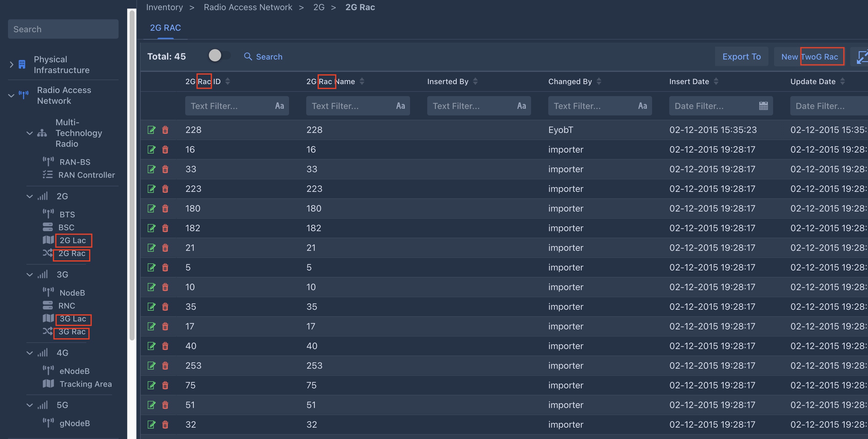868x439 pixels.
Task: Toggle the switch next to Total: 45
Action: pos(219,56)
